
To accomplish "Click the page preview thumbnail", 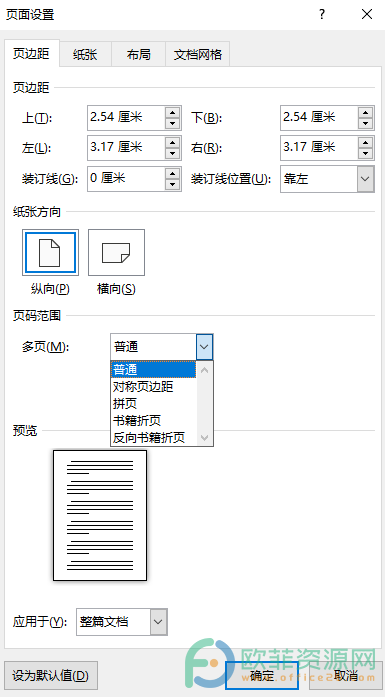I will coord(100,515).
